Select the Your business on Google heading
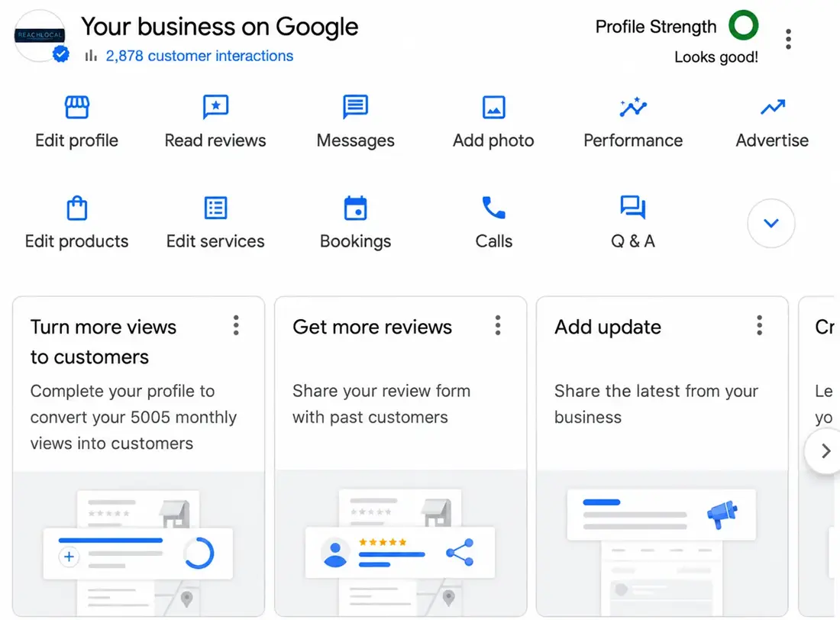 (220, 27)
